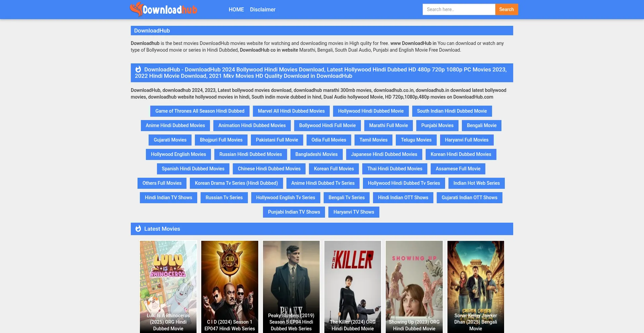Open Punjabi Indian TV Shows
The height and width of the screenshot is (333, 644).
coord(294,212)
